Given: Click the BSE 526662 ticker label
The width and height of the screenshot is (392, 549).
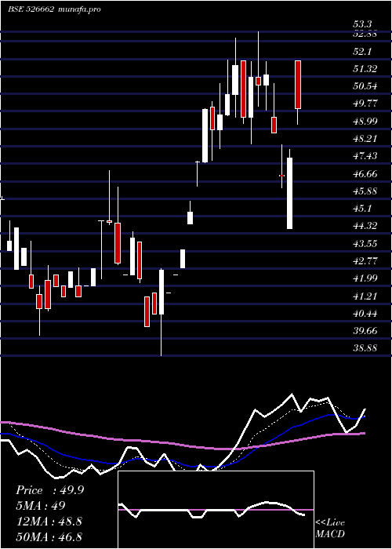Looking at the screenshot, I should (31, 9).
